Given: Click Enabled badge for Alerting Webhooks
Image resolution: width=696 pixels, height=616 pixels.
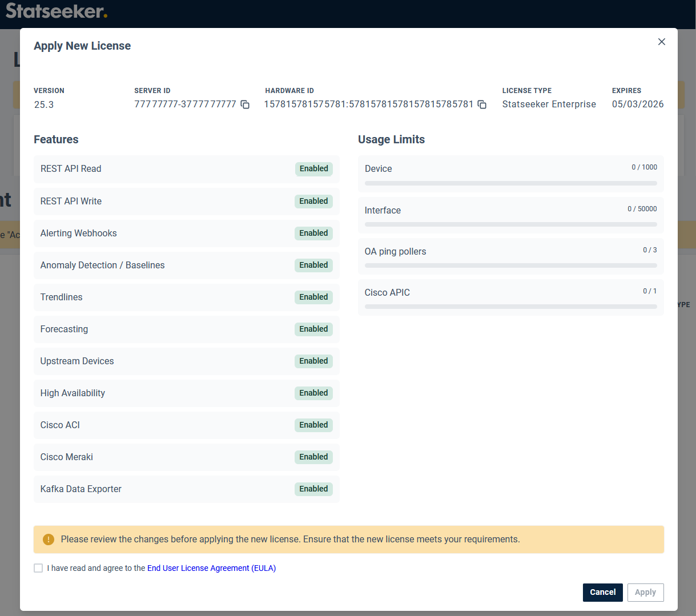Looking at the screenshot, I should [x=313, y=233].
